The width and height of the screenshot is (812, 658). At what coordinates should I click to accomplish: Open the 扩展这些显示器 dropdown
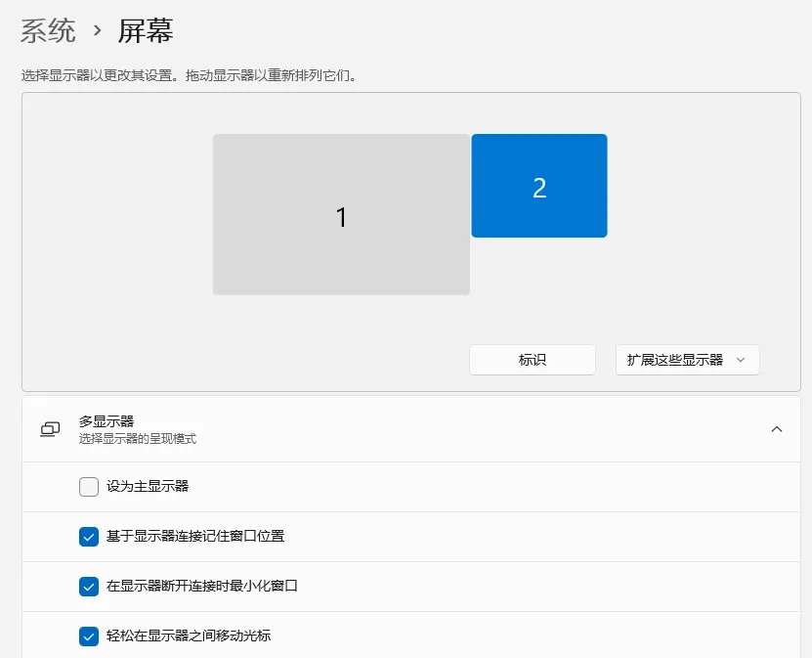pos(687,360)
